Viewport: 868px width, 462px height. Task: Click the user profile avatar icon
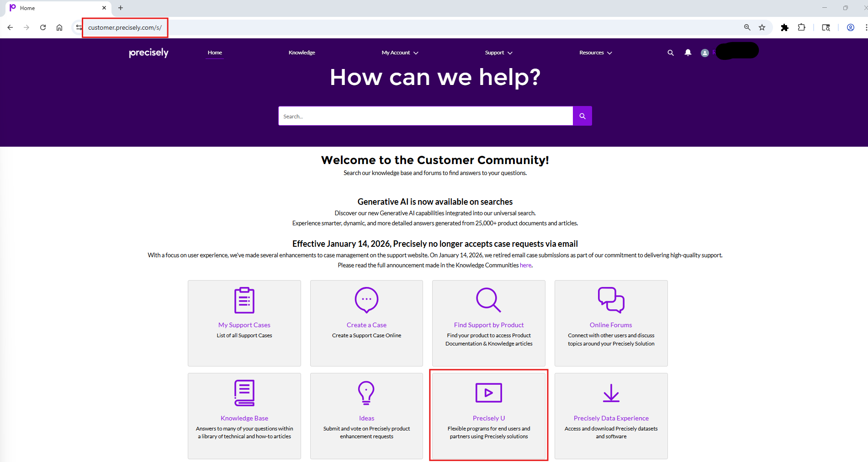point(705,53)
